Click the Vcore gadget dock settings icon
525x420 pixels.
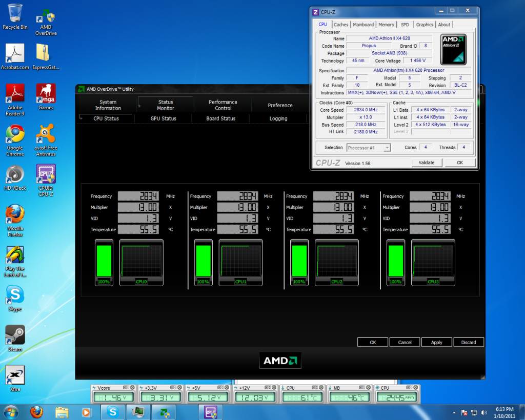tap(126, 388)
